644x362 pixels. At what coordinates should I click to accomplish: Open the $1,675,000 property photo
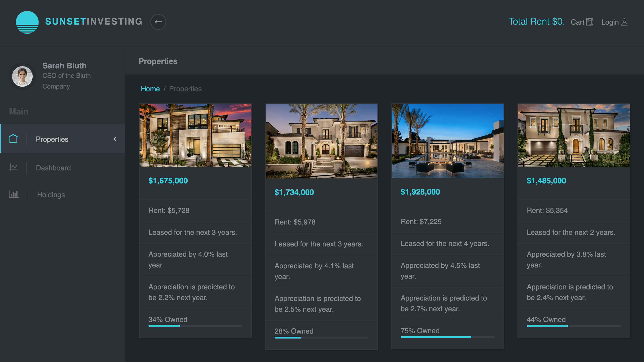(195, 135)
